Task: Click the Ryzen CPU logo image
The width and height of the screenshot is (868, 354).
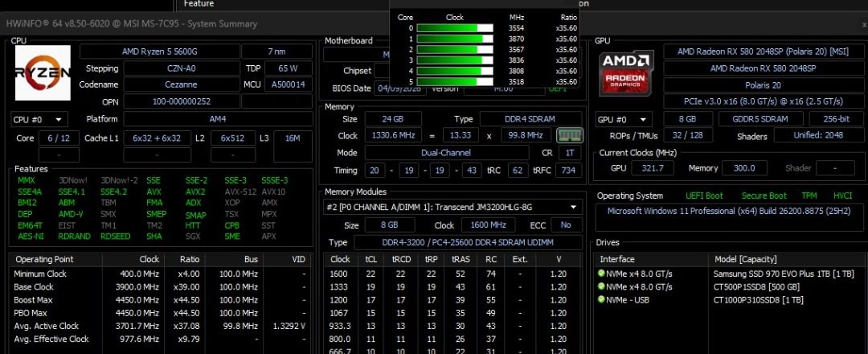Action: (x=43, y=72)
